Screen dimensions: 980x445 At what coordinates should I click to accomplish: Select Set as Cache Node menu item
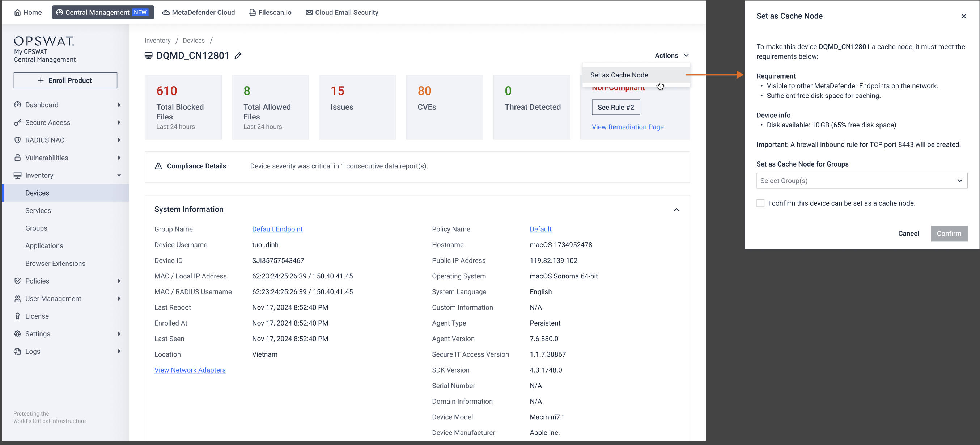click(x=636, y=75)
